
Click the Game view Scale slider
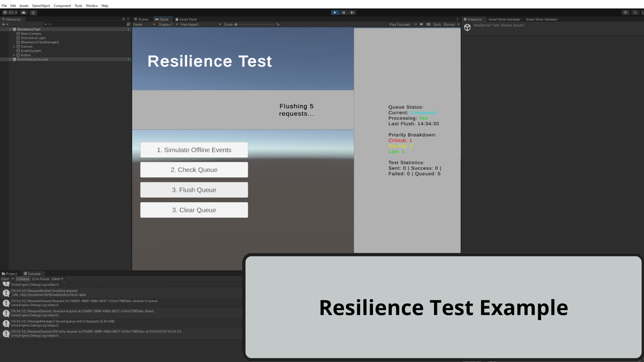pos(255,25)
